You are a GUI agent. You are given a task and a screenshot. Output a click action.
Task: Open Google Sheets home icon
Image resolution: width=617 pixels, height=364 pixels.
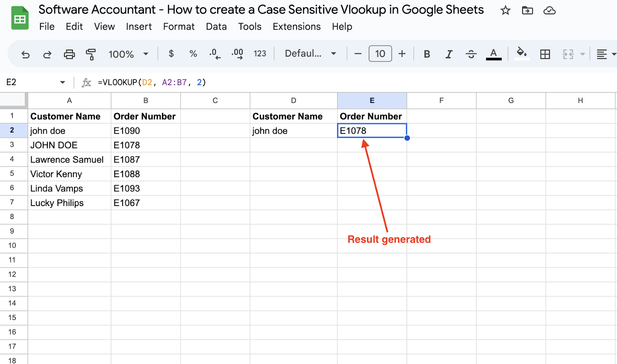point(20,18)
